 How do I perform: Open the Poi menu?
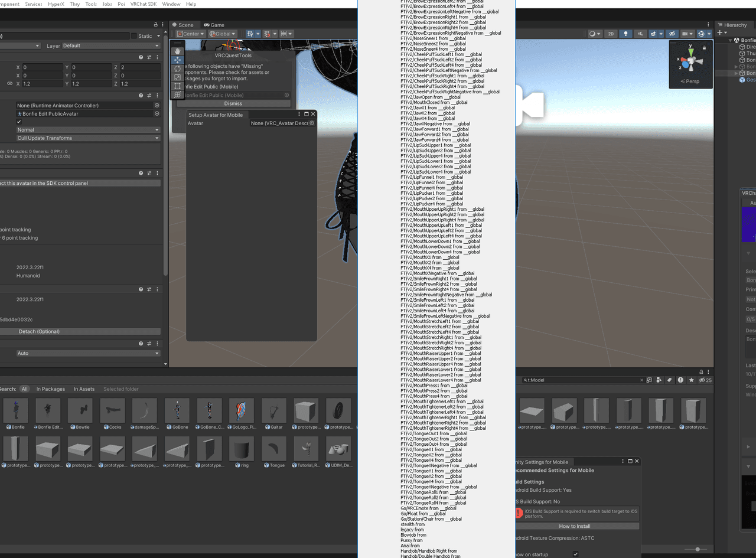coord(121,4)
